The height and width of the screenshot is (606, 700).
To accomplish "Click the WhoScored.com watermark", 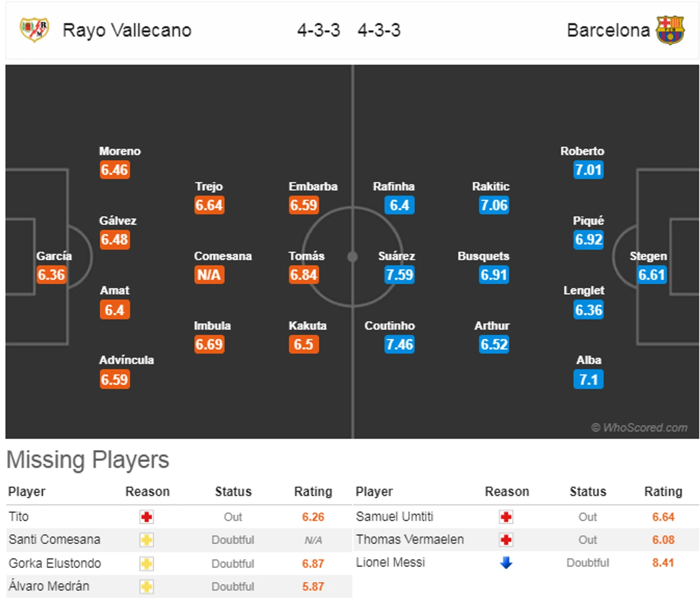I will (x=640, y=428).
